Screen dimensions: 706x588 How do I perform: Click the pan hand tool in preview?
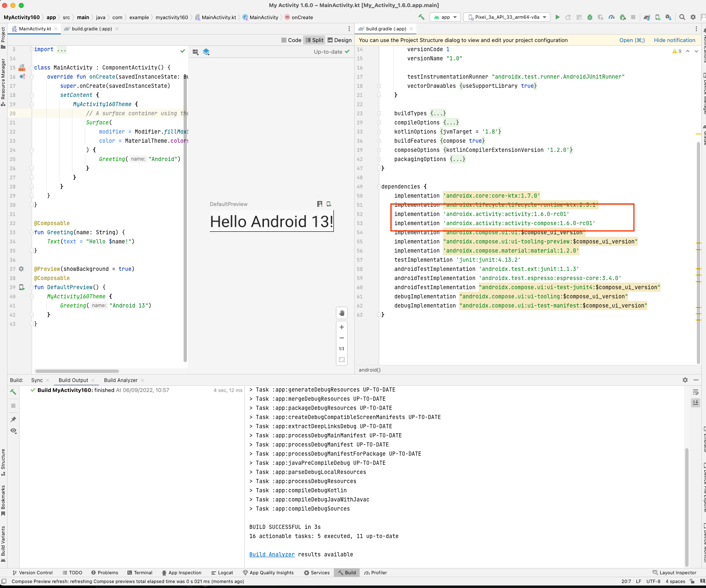[342, 313]
